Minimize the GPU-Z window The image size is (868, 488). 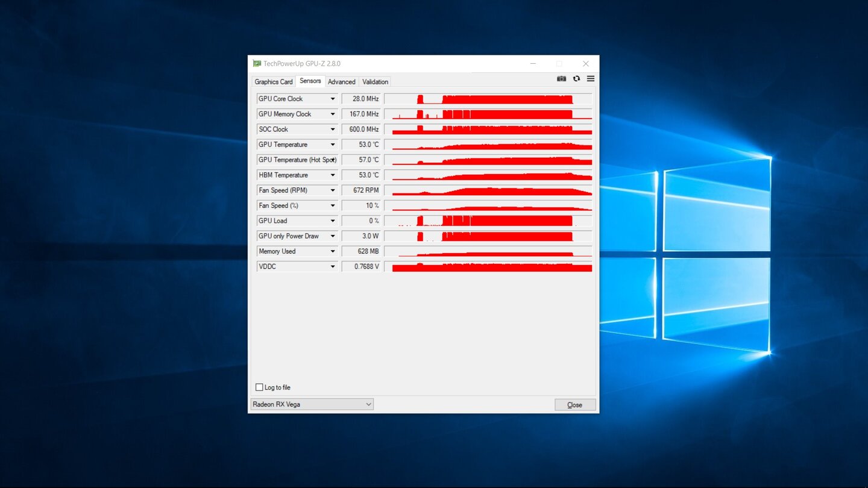tap(533, 64)
